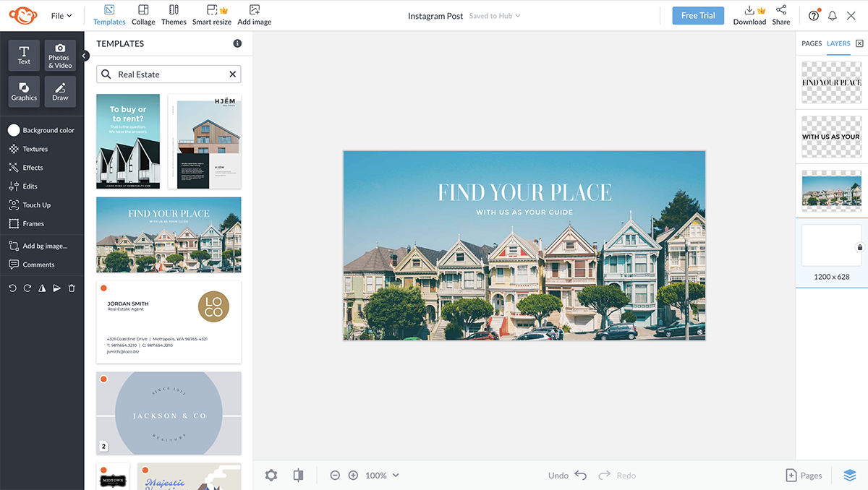The height and width of the screenshot is (490, 868).
Task: Click the notifications bell icon
Action: point(833,16)
